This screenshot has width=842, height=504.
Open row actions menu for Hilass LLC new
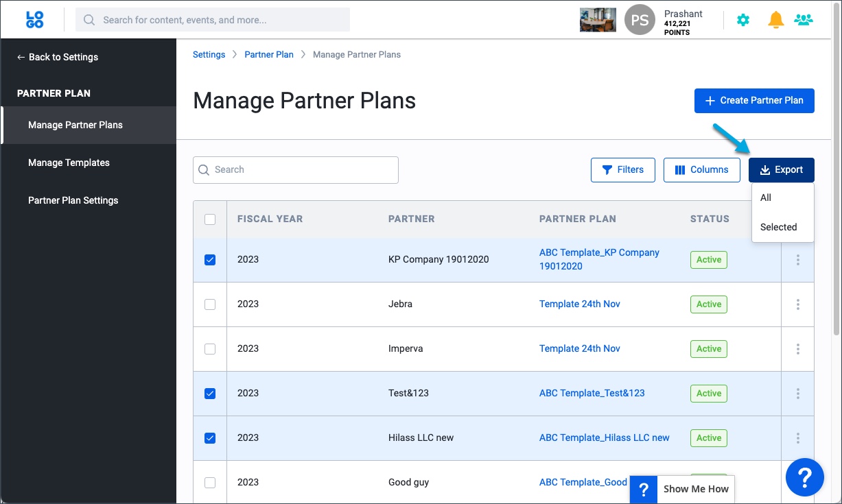point(797,438)
